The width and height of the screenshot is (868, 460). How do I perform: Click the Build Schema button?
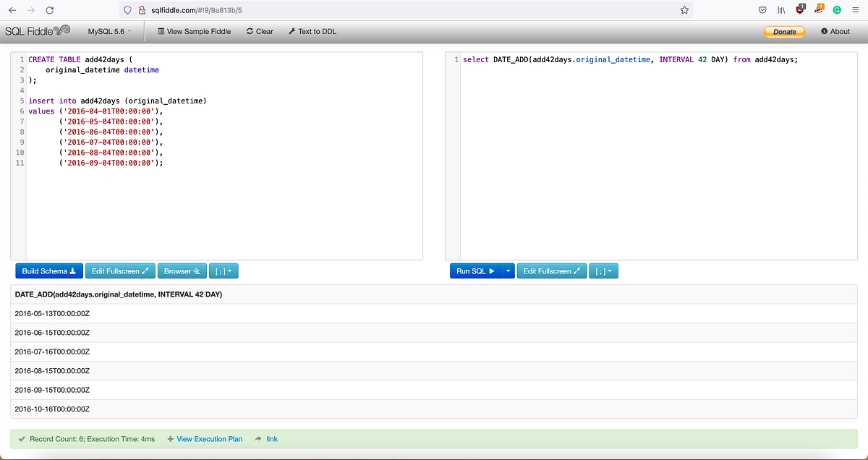48,271
